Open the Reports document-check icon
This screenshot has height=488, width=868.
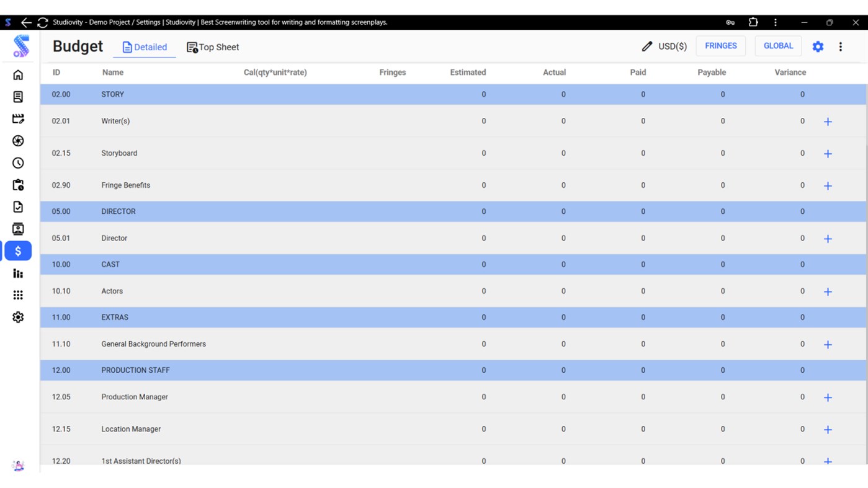coord(18,206)
